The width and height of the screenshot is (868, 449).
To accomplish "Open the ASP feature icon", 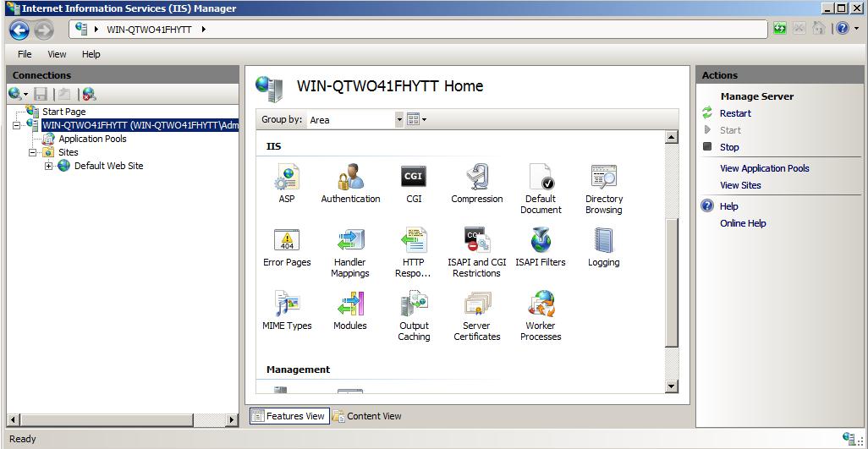I will (287, 177).
